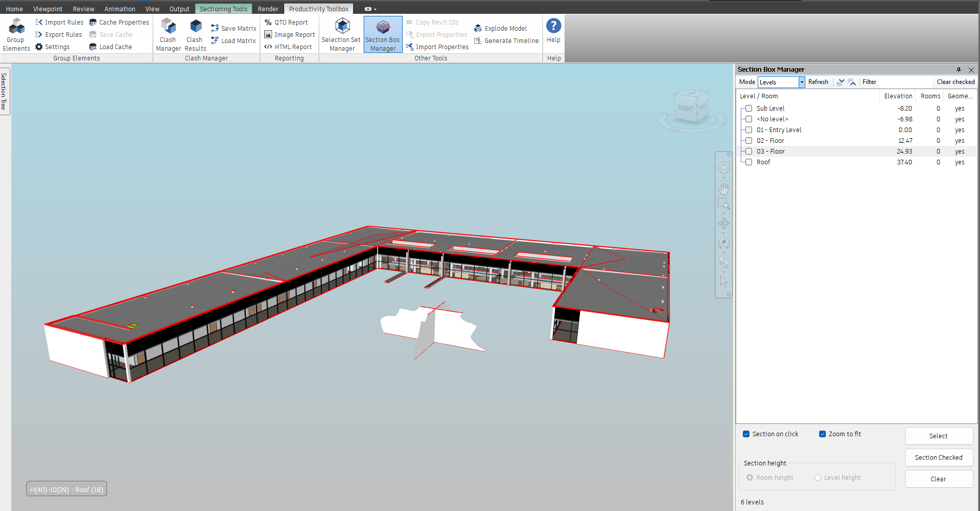Pin the Section Box Manager panel
This screenshot has width=980, height=511.
[958, 70]
